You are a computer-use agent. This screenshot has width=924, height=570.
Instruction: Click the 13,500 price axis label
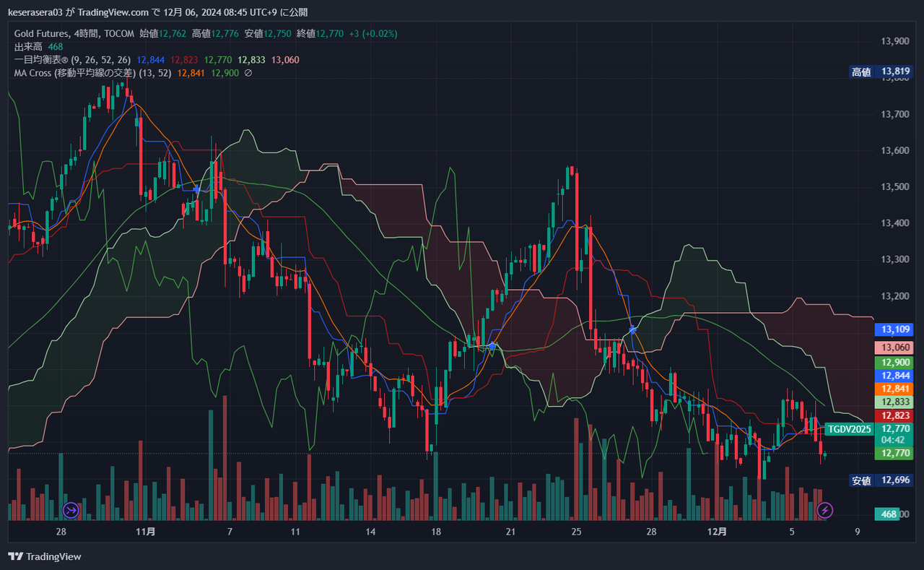(895, 187)
